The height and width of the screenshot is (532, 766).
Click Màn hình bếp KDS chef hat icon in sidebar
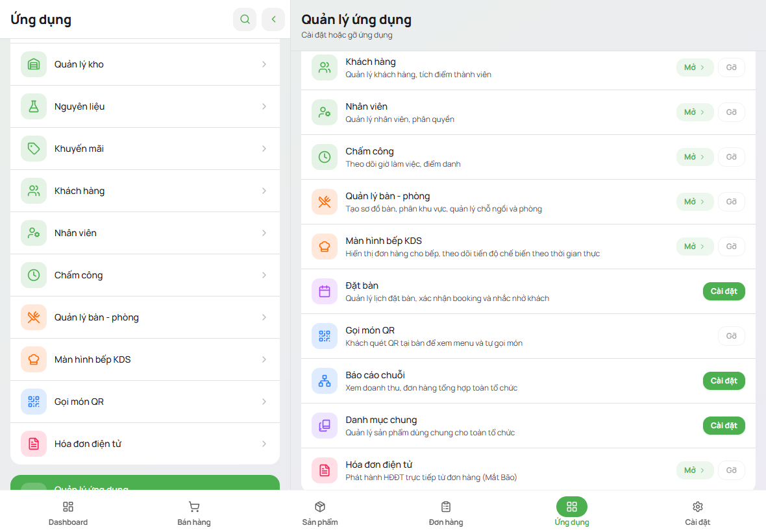34,359
